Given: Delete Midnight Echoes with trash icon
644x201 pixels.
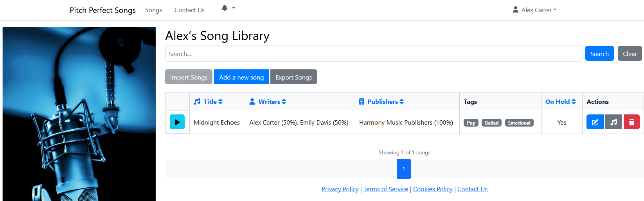Looking at the screenshot, I should (x=631, y=122).
